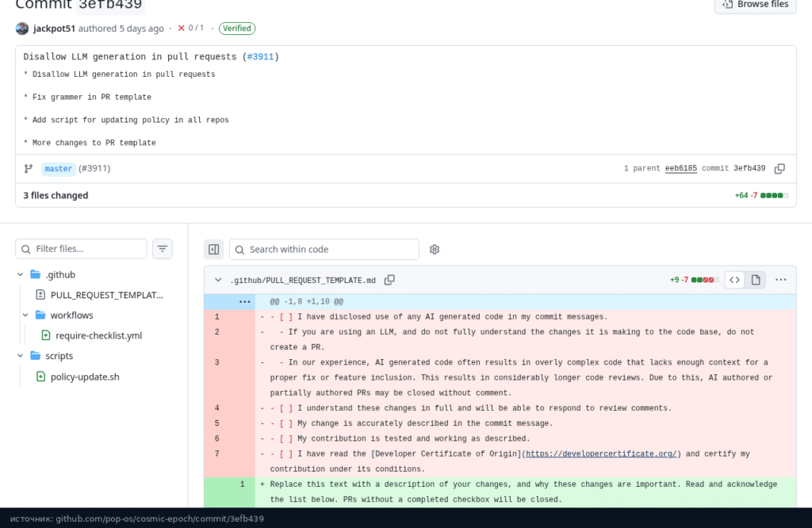This screenshot has width=812, height=528.
Task: Click added-file icon beside policy-update.sh
Action: click(41, 377)
